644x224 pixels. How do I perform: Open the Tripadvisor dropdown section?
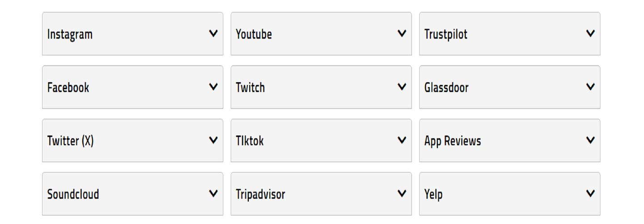pyautogui.click(x=402, y=194)
